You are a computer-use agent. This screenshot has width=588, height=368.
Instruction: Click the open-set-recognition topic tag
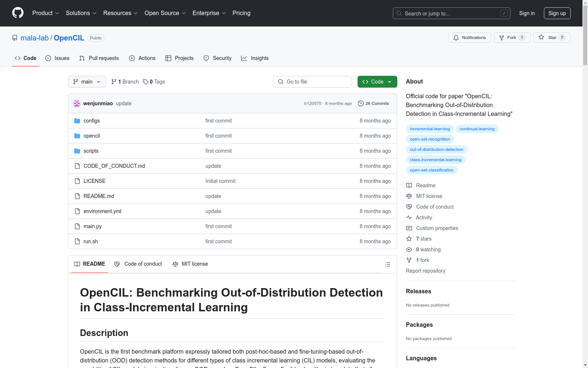[430, 139]
